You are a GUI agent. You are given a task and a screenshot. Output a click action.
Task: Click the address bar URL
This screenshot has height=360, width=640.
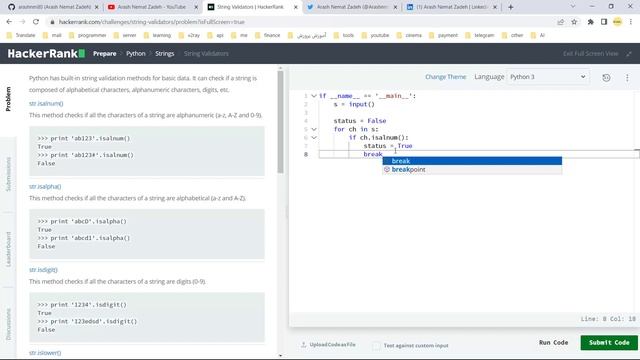(152, 22)
